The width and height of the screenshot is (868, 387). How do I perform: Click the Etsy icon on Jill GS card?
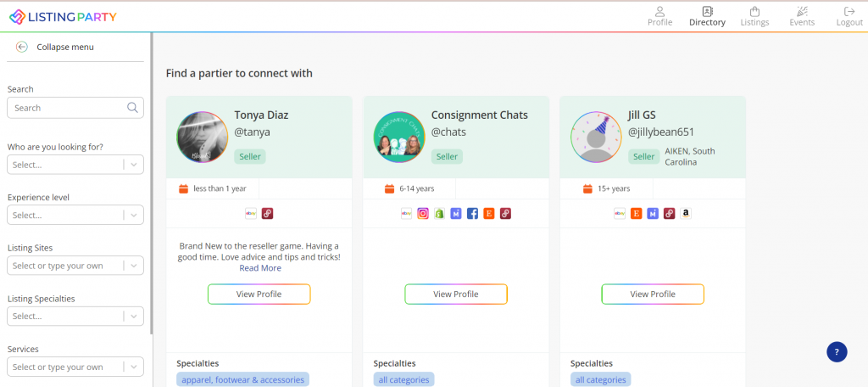click(x=636, y=214)
